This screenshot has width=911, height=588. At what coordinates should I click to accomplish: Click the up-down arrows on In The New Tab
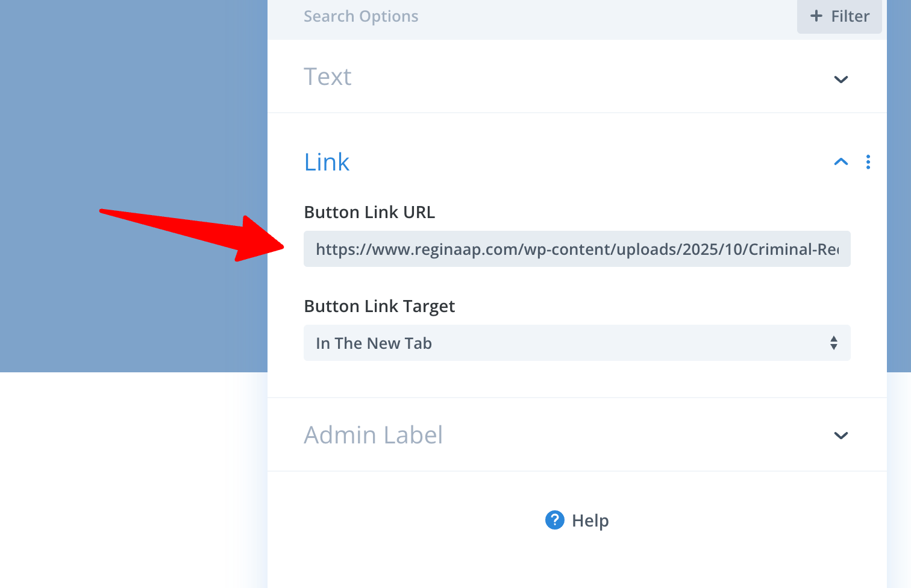pos(833,343)
